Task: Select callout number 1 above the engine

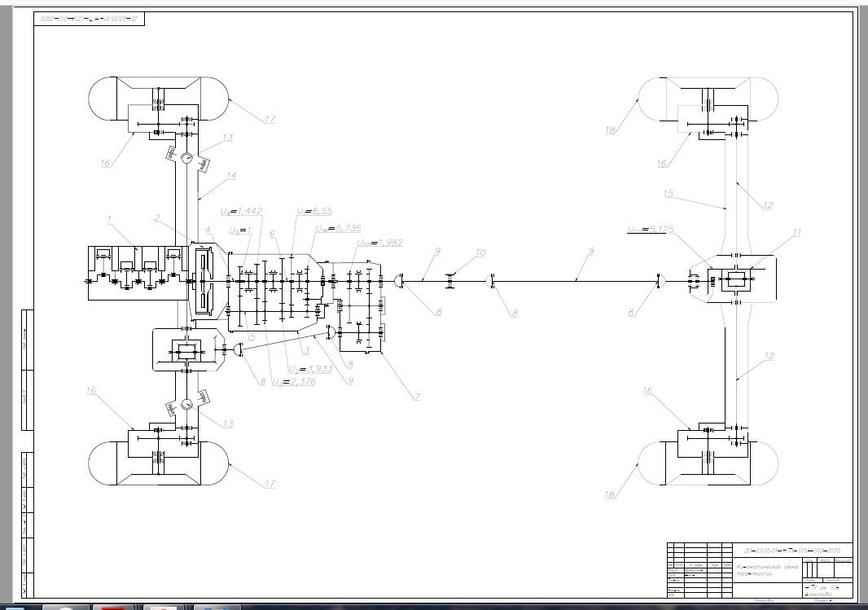Action: coord(107,219)
